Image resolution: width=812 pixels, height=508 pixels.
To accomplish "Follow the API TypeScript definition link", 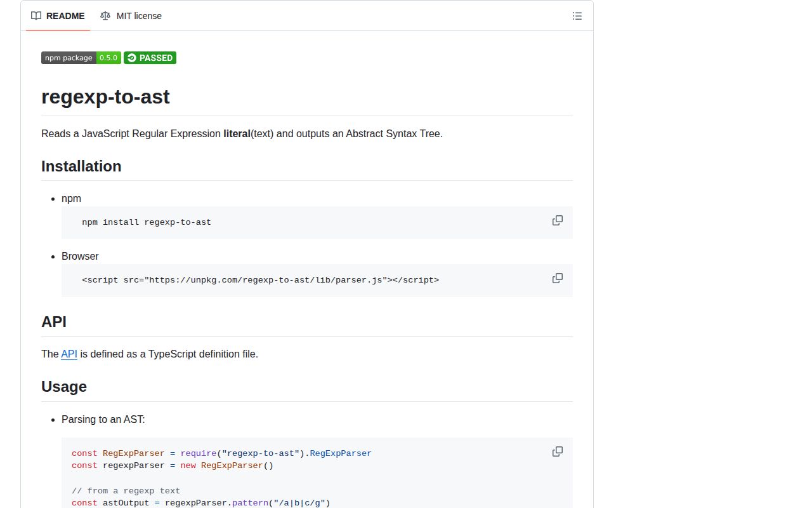I will coord(69,354).
